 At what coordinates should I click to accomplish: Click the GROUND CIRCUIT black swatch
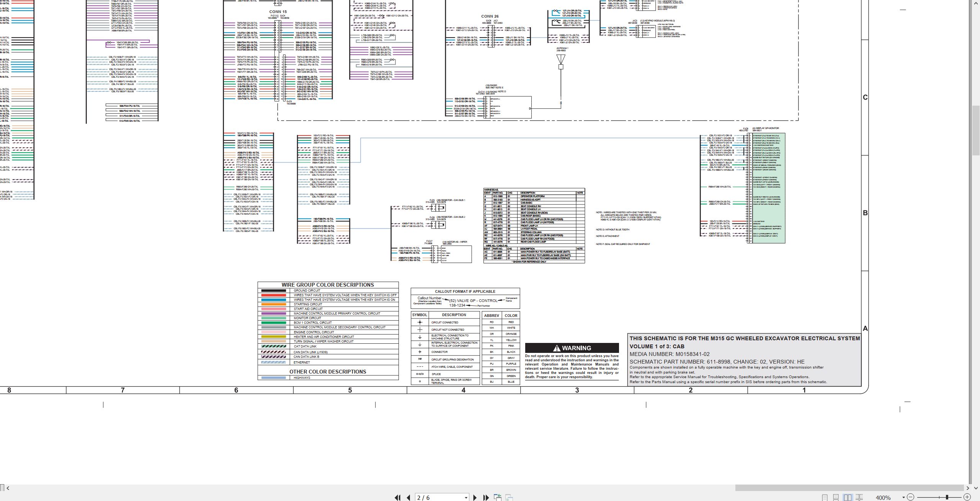pos(273,290)
